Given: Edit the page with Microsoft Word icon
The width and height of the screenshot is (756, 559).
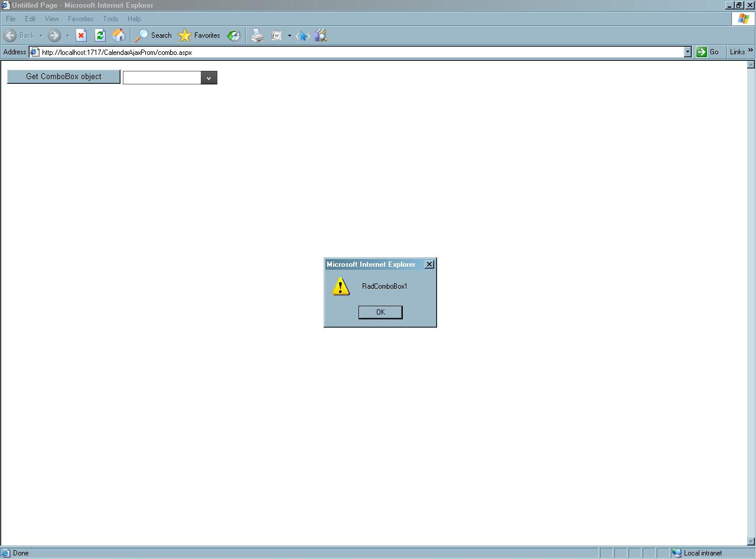Looking at the screenshot, I should [x=276, y=35].
